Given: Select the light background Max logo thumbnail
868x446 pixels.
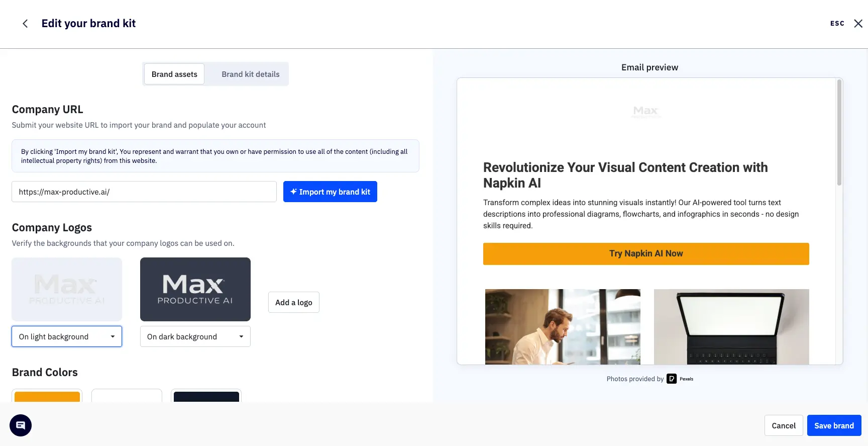Looking at the screenshot, I should (x=67, y=289).
